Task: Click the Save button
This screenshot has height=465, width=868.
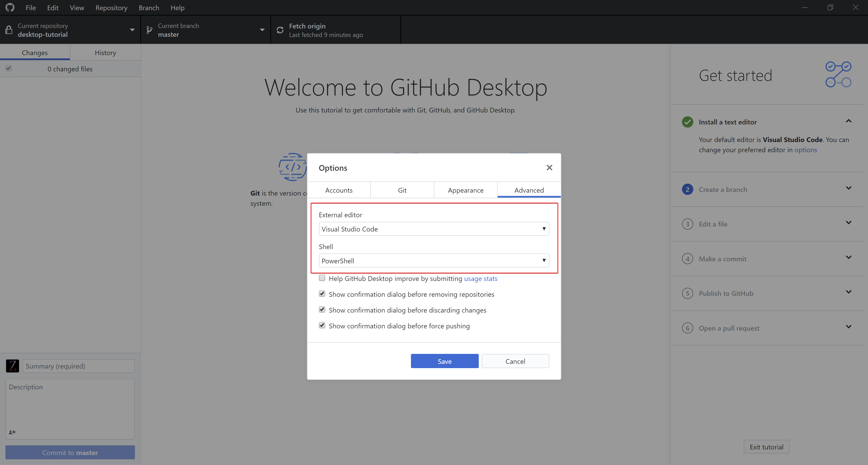Action: (445, 361)
